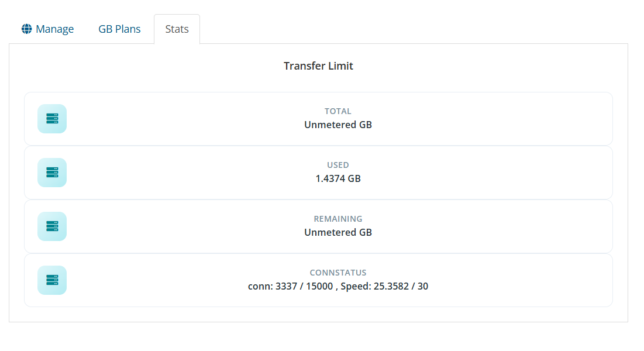Click the 1.4374 GB used value

click(x=338, y=178)
